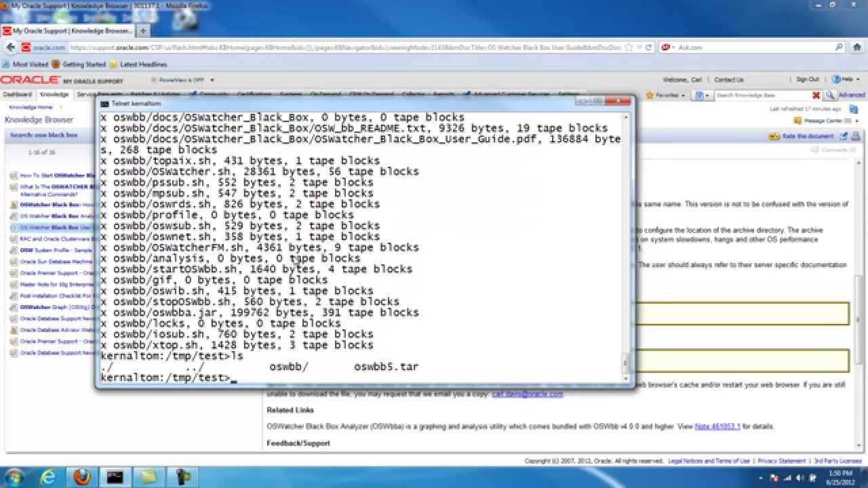Image resolution: width=868 pixels, height=488 pixels.
Task: Reload the page with the refresh icon
Action: [x=649, y=47]
